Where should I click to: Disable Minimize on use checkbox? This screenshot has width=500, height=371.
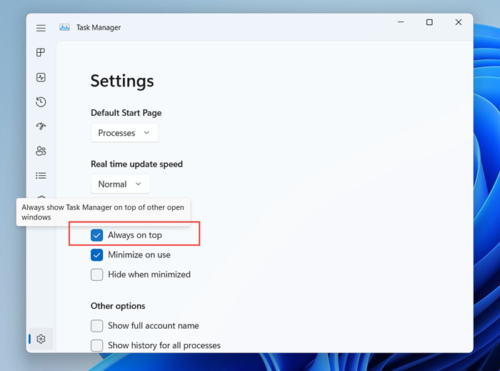(x=97, y=255)
